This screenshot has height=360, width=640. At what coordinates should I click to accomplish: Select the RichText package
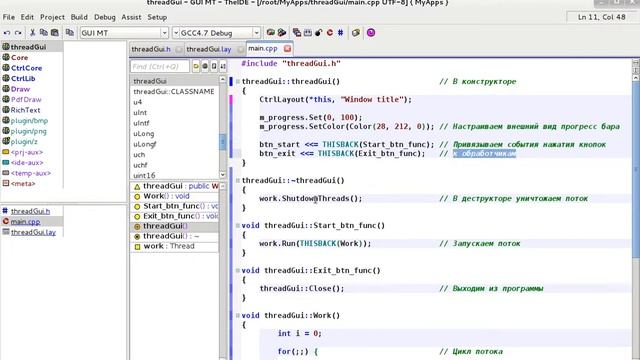pyautogui.click(x=25, y=110)
